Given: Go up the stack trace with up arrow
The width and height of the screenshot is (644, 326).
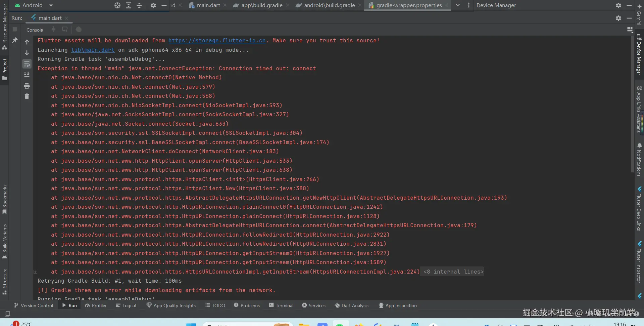Looking at the screenshot, I should (27, 42).
